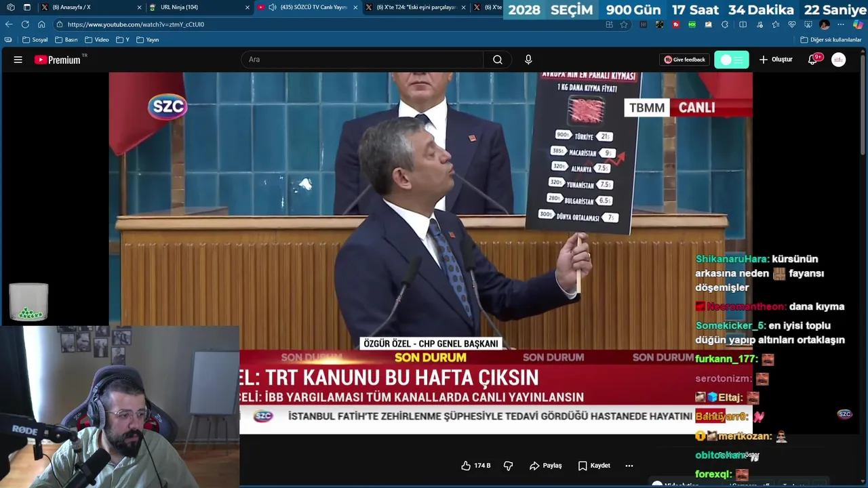This screenshot has height=488, width=868.
Task: Click the Give feedback button
Action: (685, 60)
